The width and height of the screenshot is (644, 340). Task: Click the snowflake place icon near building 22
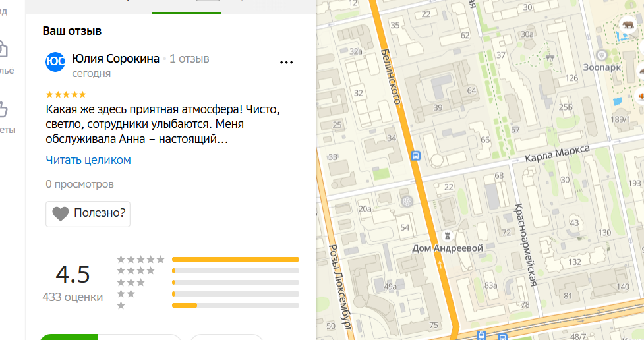click(407, 200)
